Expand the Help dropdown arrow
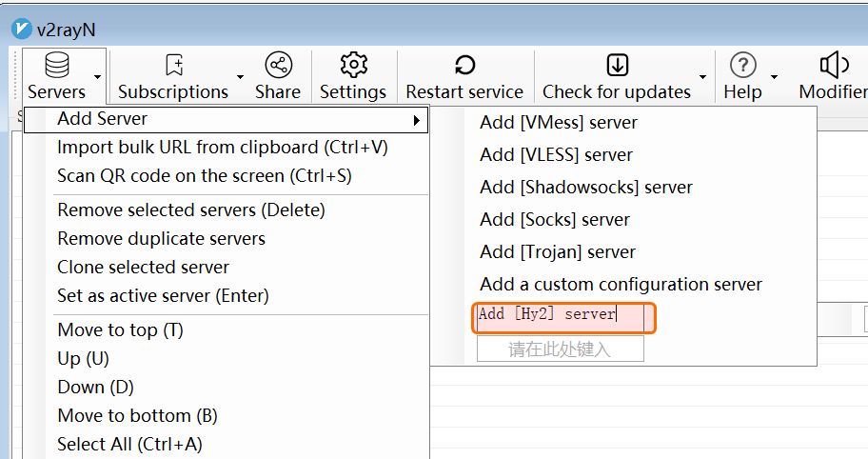 pos(774,77)
